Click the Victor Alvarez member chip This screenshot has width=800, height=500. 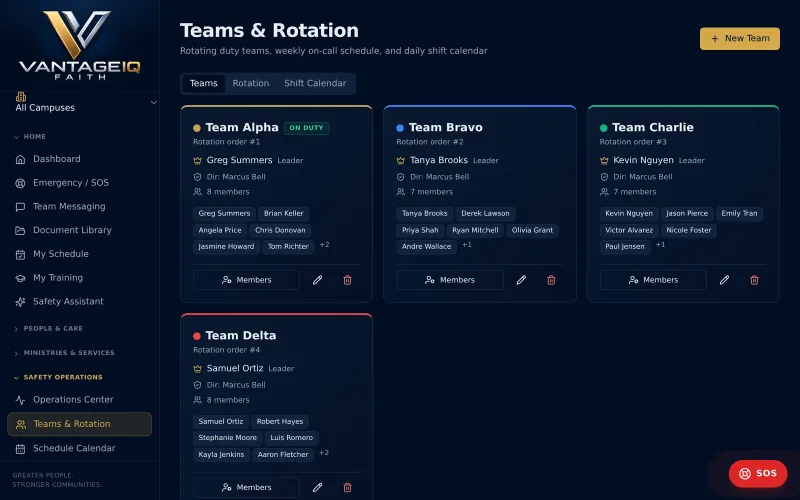pyautogui.click(x=629, y=231)
